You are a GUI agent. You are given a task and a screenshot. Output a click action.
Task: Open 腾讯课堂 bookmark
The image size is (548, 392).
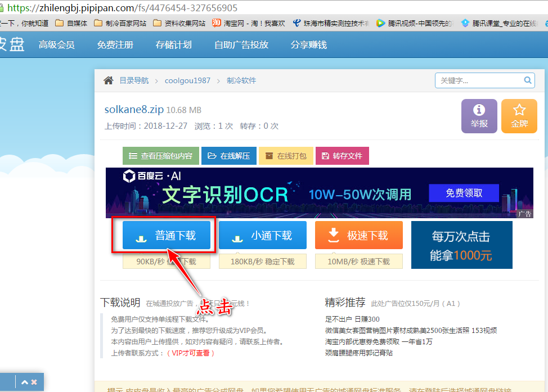500,23
